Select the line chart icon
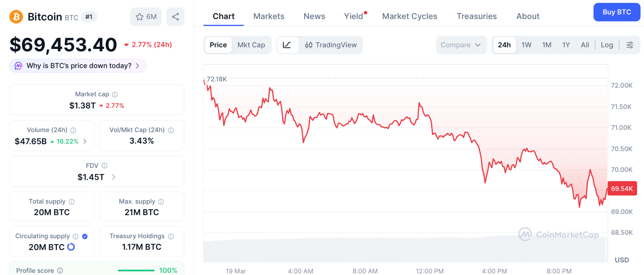Screen dimensions: 644x275 pyautogui.click(x=287, y=45)
